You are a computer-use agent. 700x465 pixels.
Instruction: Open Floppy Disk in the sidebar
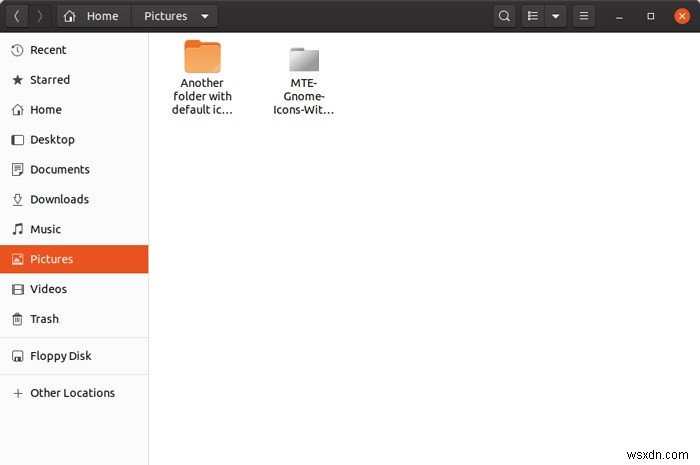click(74, 356)
